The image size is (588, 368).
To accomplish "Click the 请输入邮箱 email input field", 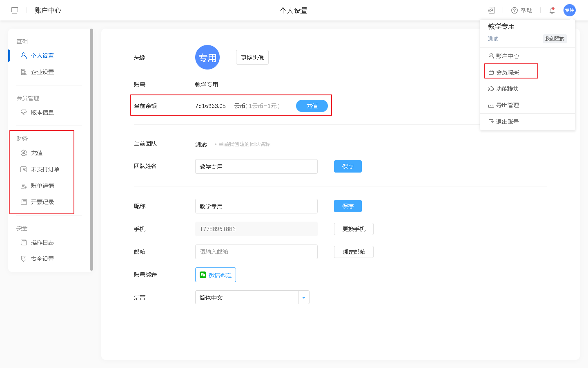I will pyautogui.click(x=256, y=252).
